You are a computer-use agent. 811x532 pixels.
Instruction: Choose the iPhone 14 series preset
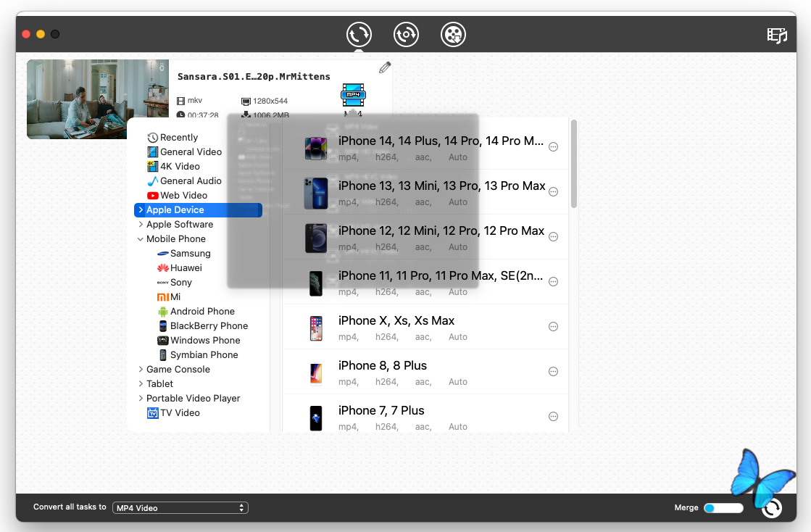tap(425, 147)
